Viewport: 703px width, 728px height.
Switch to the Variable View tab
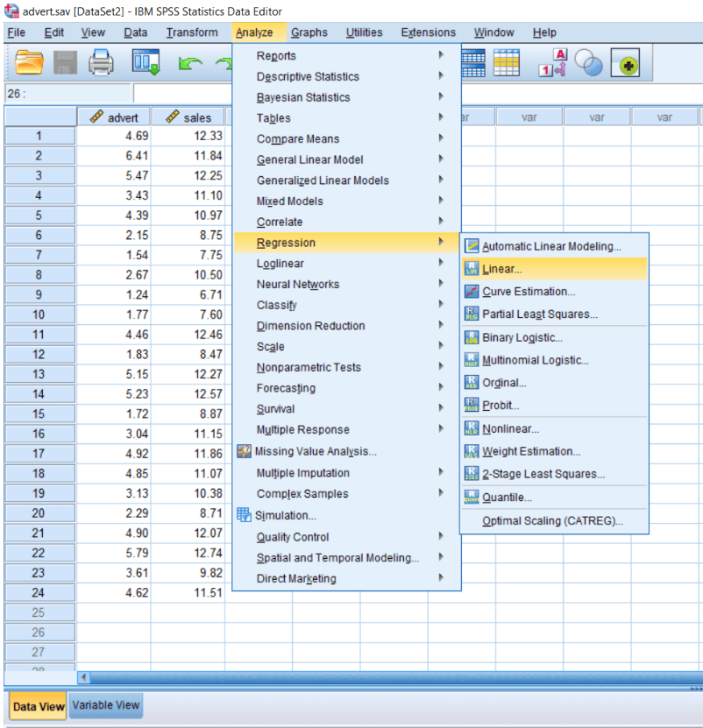coord(105,705)
